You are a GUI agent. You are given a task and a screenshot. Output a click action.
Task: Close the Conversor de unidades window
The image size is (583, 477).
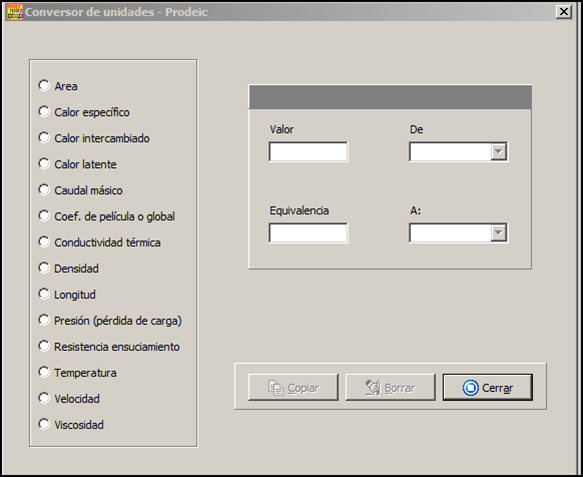pyautogui.click(x=564, y=12)
